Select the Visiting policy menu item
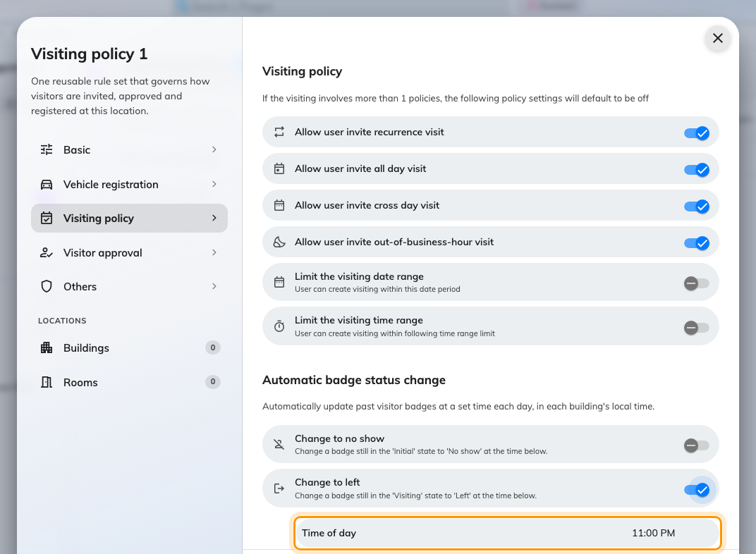Viewport: 756px width, 554px height. [129, 218]
